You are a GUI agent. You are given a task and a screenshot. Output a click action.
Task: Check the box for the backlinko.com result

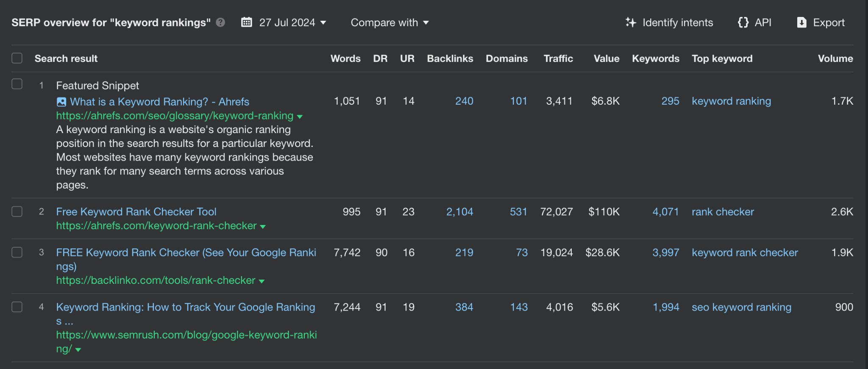[17, 252]
